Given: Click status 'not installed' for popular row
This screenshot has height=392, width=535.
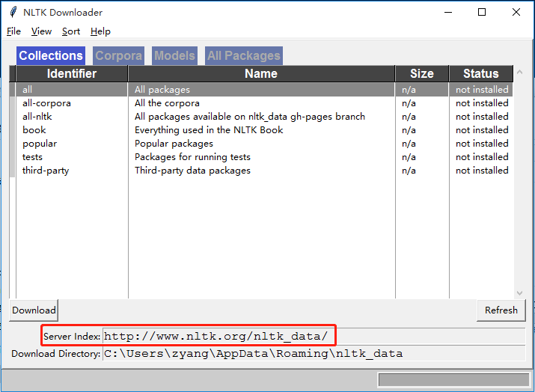Looking at the screenshot, I should (482, 144).
